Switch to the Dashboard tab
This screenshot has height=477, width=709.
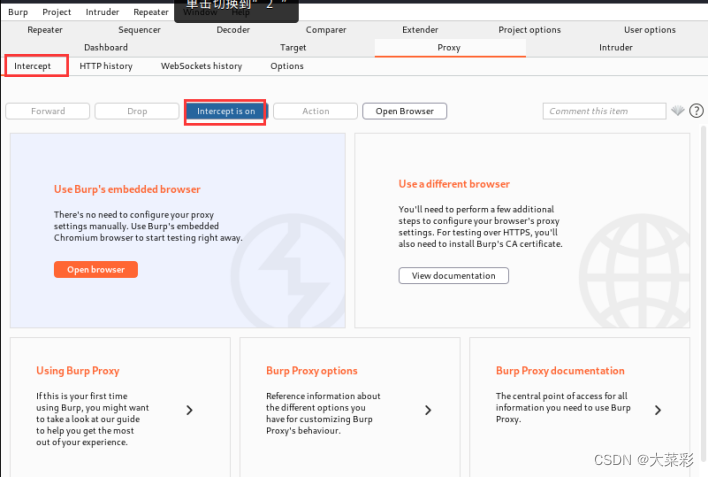point(106,47)
